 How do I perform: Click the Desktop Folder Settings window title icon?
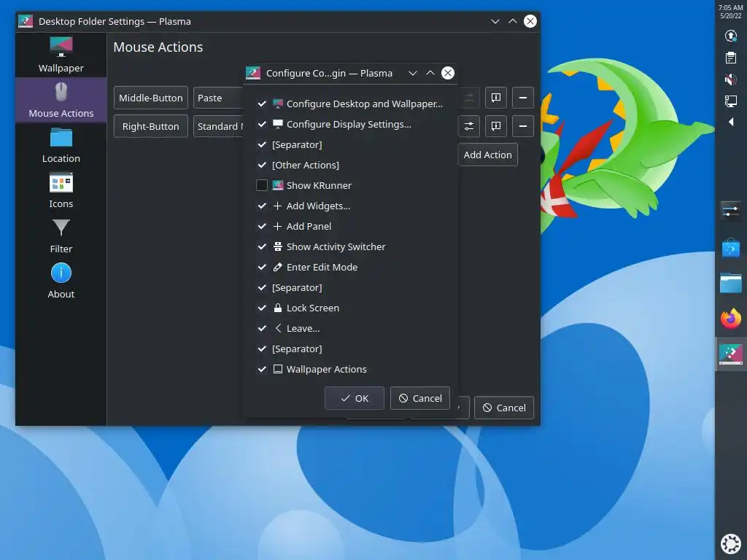coord(26,21)
